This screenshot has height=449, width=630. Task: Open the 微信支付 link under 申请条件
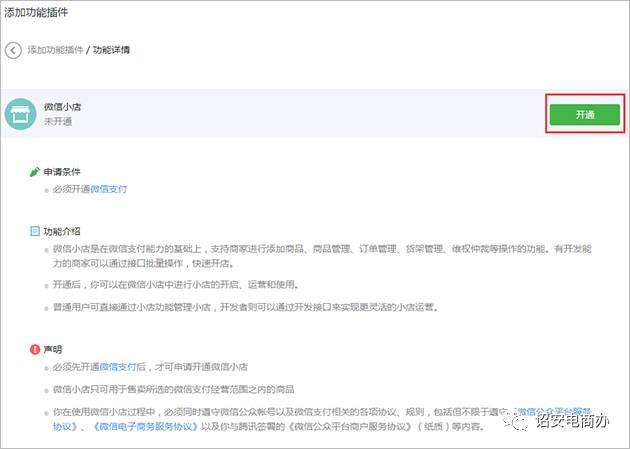pyautogui.click(x=108, y=189)
